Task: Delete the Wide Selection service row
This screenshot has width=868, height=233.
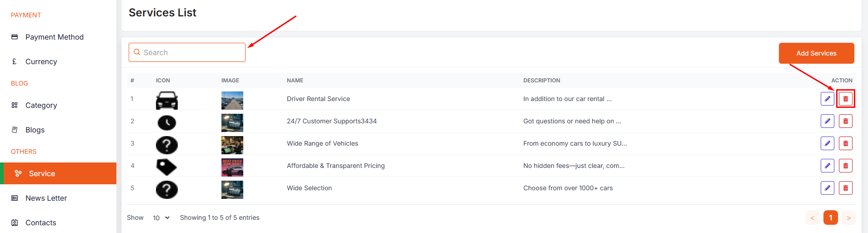Action: (845, 188)
